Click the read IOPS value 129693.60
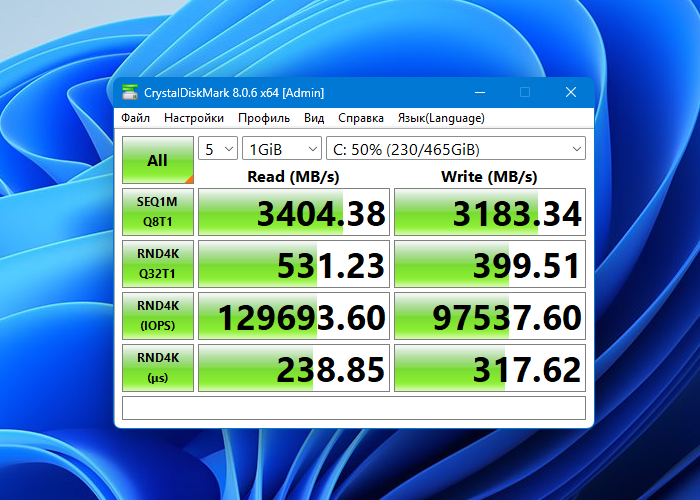Viewport: 700px width, 500px height. click(x=294, y=316)
